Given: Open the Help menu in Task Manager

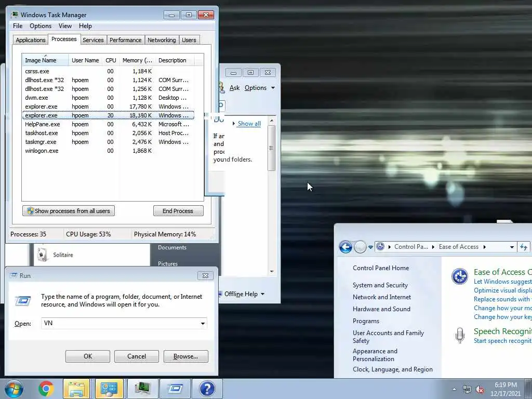Looking at the screenshot, I should point(85,26).
